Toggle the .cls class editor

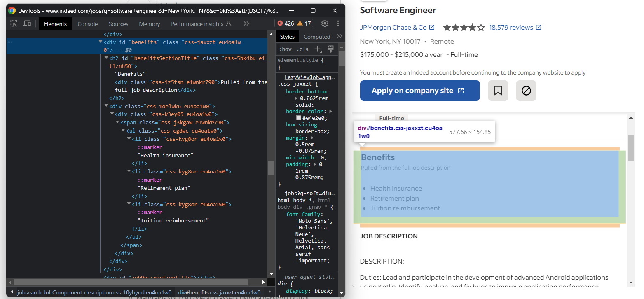[x=302, y=49]
